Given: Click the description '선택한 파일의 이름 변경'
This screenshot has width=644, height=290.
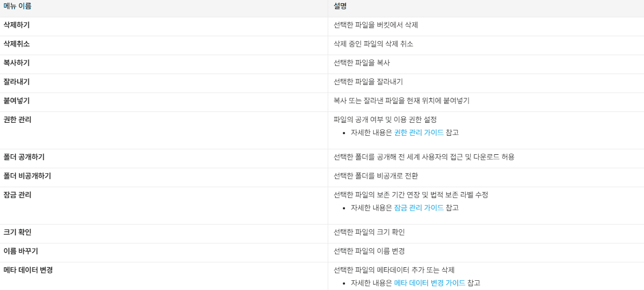Looking at the screenshot, I should [369, 252].
